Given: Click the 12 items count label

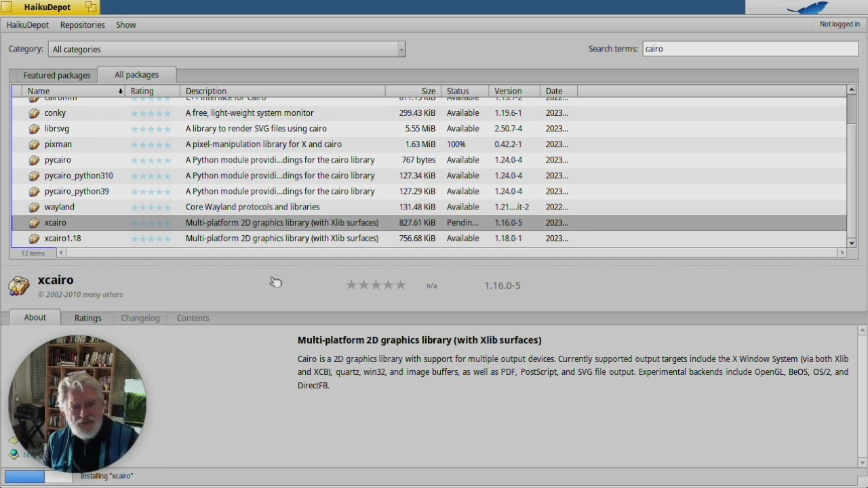Looking at the screenshot, I should [33, 253].
